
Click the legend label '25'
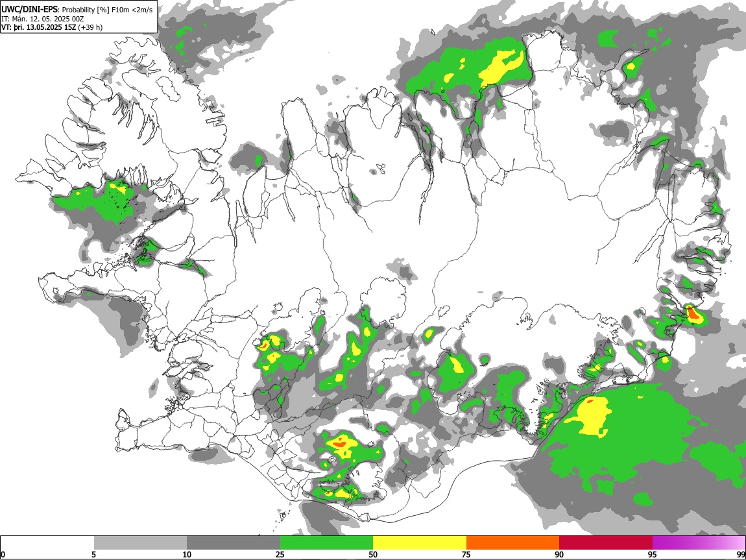(x=280, y=554)
